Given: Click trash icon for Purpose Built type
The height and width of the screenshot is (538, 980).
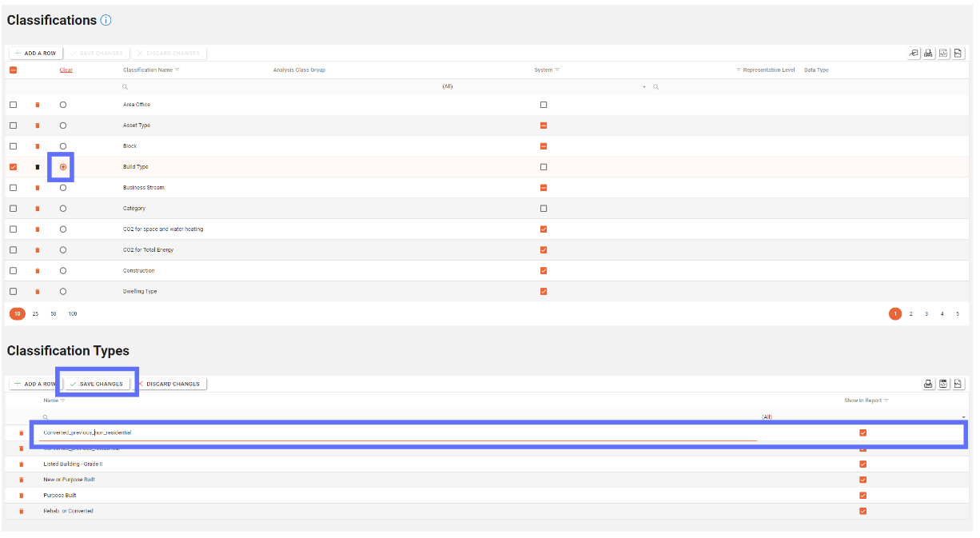Looking at the screenshot, I should pyautogui.click(x=22, y=496).
